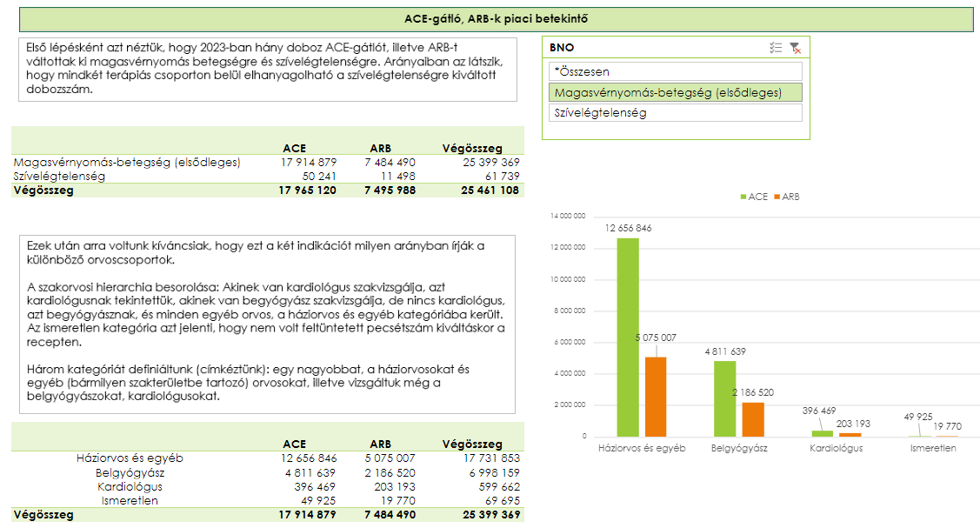Screen dimensions: 980x528
Task: Click the Kardiológus axis label on chart
Action: (836, 448)
